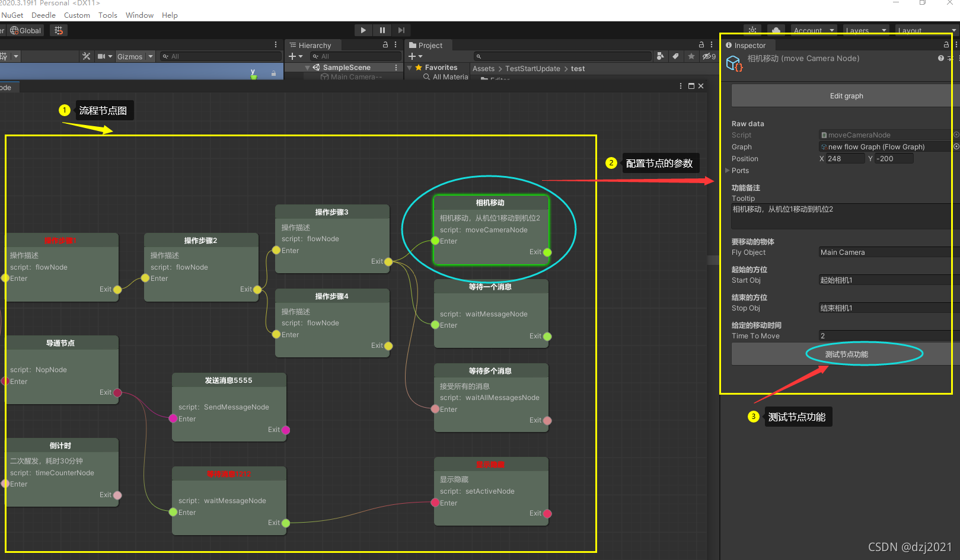Open scene camera settings icon
This screenshot has height=560, width=960.
101,56
